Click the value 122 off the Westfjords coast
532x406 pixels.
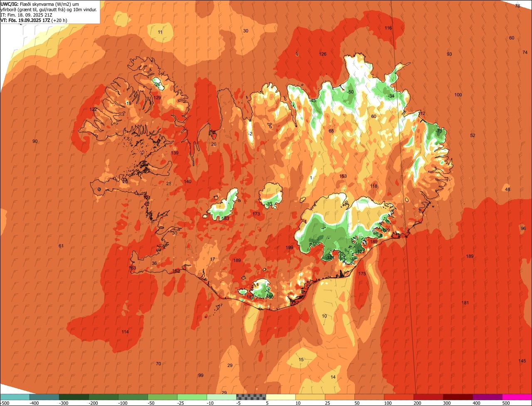[x=93, y=110]
